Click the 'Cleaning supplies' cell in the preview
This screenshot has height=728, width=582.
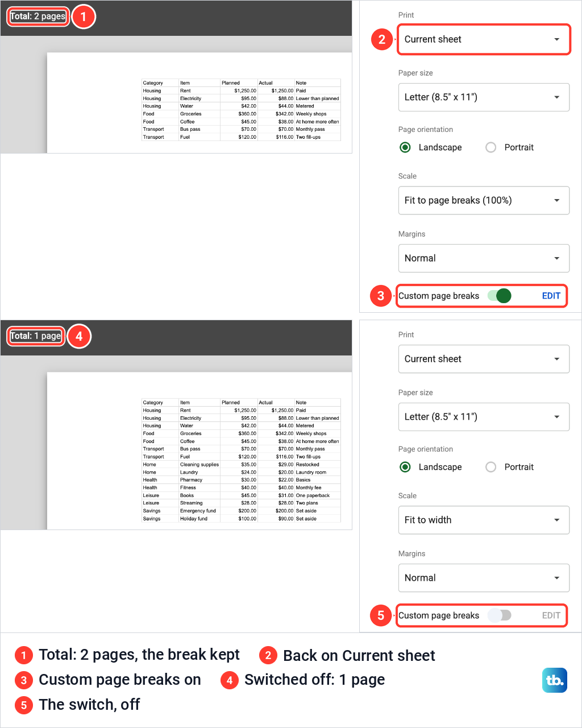[199, 465]
